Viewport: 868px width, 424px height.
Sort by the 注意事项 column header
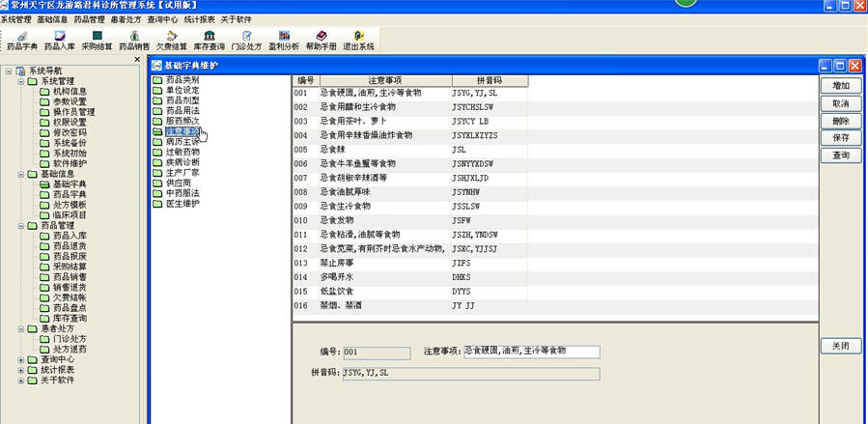pyautogui.click(x=386, y=81)
